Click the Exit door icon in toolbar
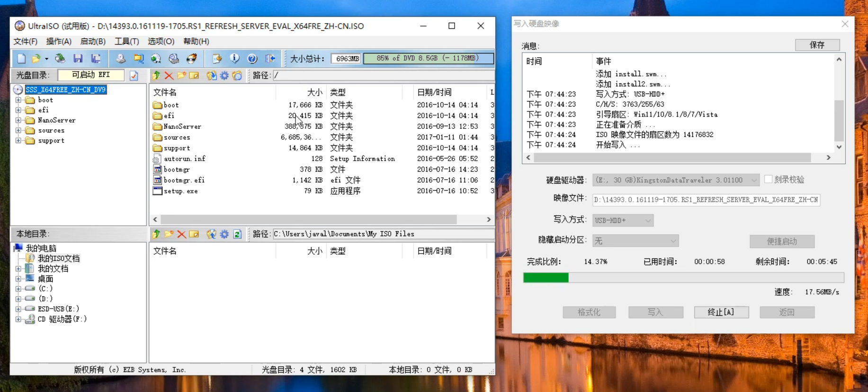The height and width of the screenshot is (392, 868). point(270,58)
